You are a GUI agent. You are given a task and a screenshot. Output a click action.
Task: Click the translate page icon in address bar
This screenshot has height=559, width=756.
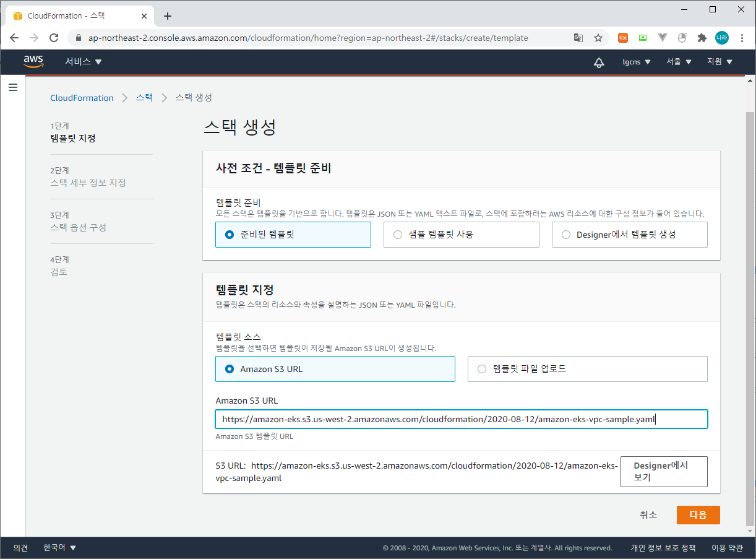(x=578, y=38)
